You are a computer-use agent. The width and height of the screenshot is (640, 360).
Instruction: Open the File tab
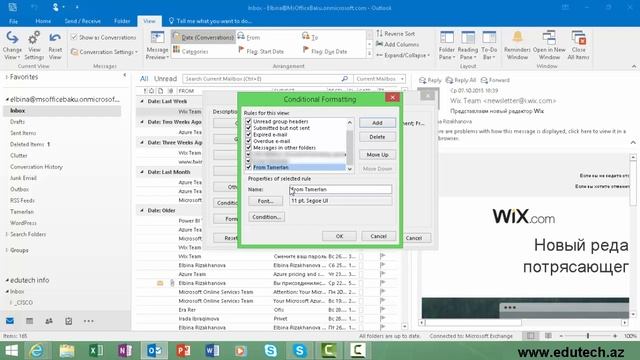pyautogui.click(x=13, y=21)
